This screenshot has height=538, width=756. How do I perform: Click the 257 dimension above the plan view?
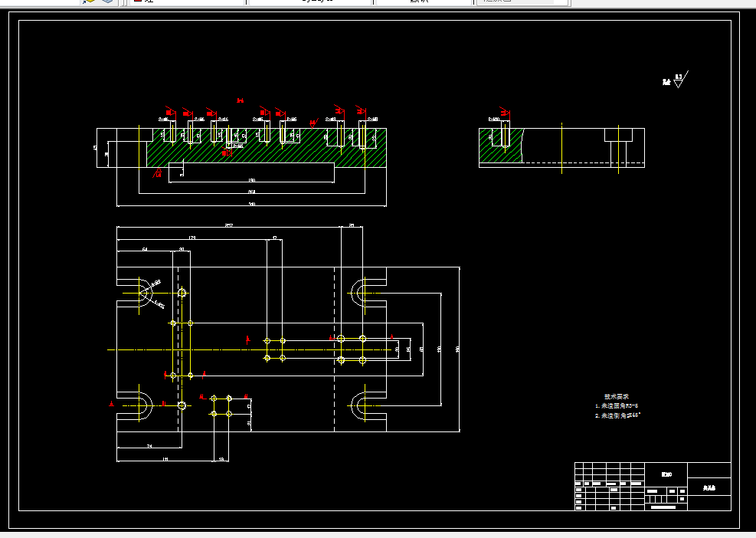click(229, 225)
